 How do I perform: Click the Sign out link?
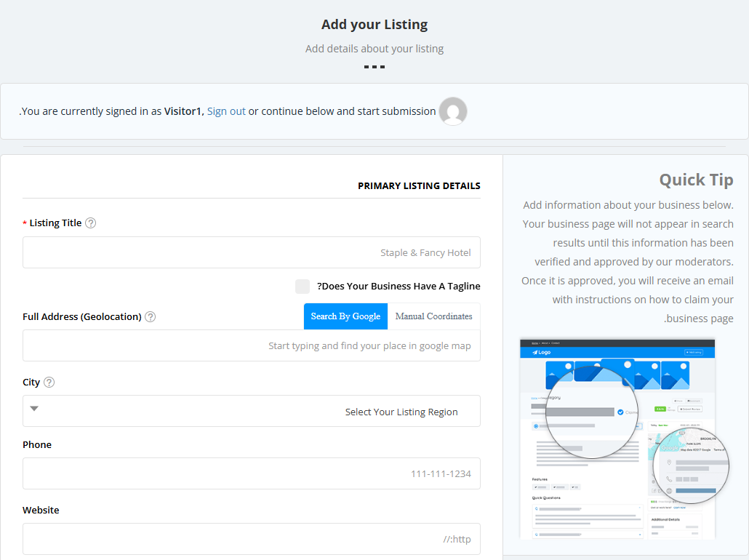coord(226,111)
